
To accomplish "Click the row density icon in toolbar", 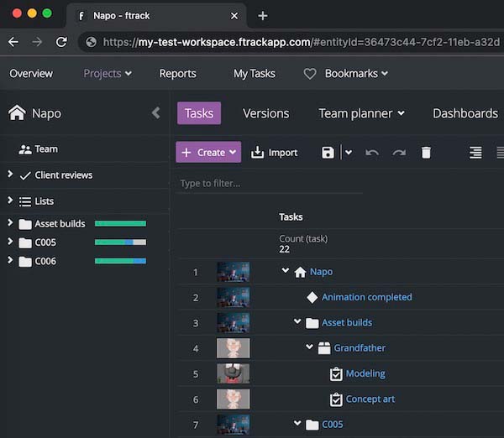I will [475, 153].
